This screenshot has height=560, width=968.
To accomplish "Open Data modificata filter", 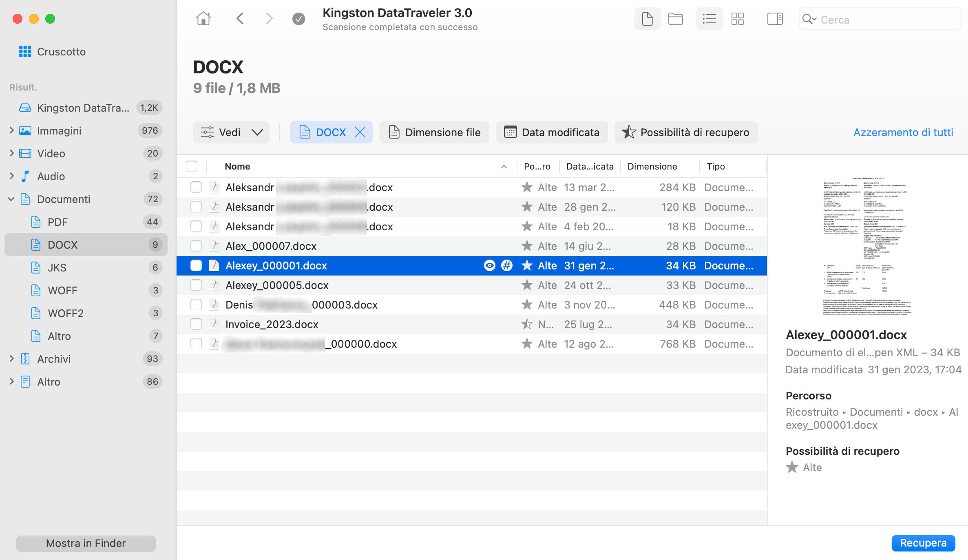I will click(552, 132).
